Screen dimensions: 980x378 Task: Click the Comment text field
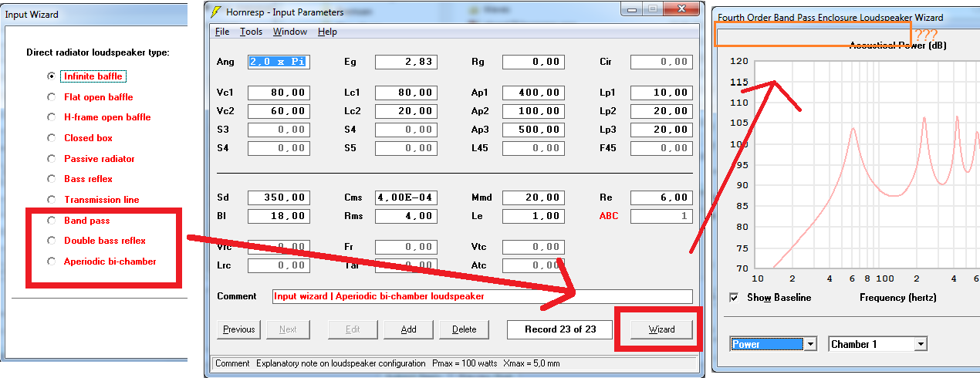pos(482,296)
